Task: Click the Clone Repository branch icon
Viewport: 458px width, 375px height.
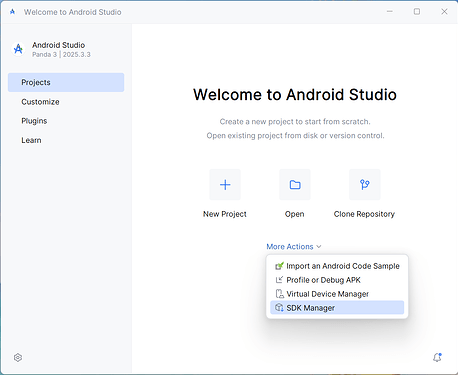Action: coord(365,185)
